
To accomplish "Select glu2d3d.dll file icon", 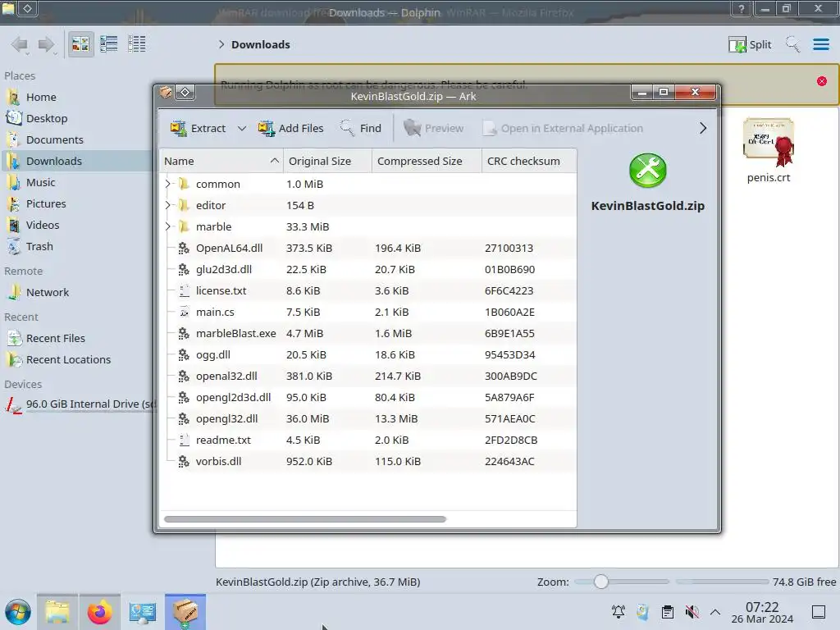I will (184, 269).
